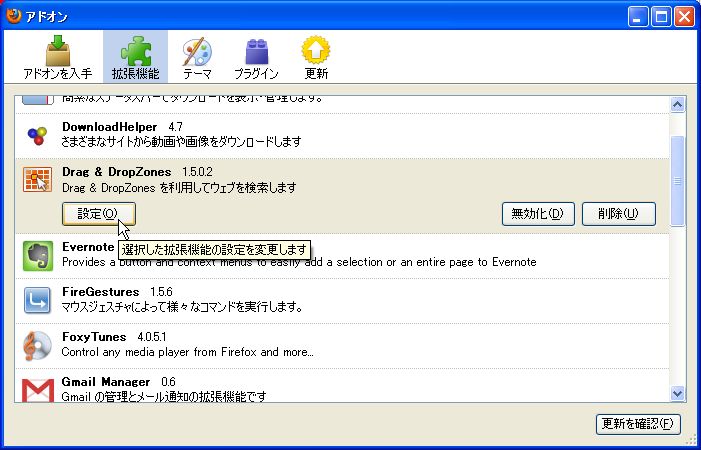Screen dimensions: 701x450
Task: Click the FoxyTunes music disc icon
Action: pyautogui.click(x=38, y=345)
